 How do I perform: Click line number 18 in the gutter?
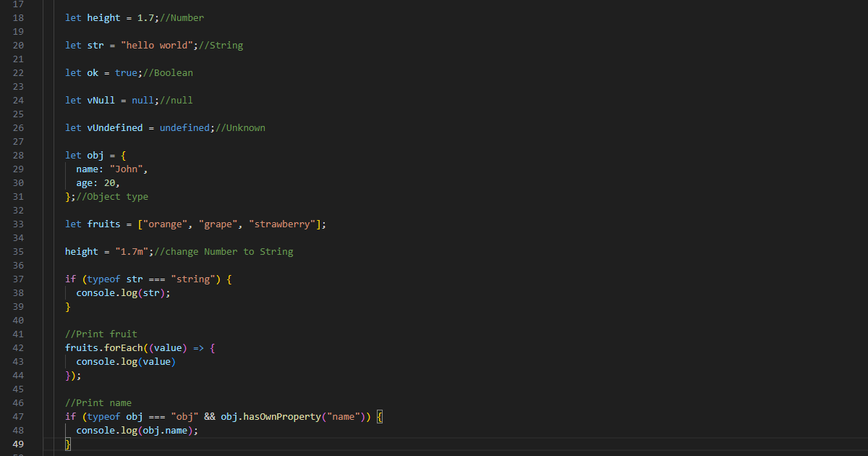[x=18, y=17]
